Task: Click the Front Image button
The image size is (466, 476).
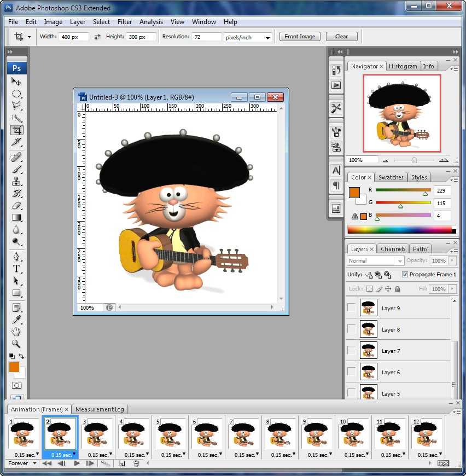Action: pos(300,37)
